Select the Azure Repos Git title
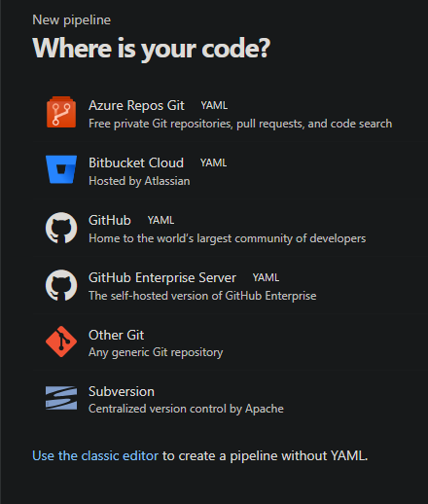This screenshot has width=428, height=504. 136,106
